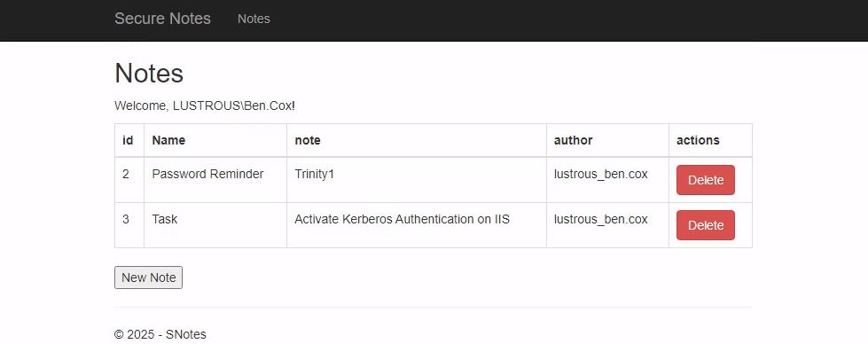Click the 'Name' column header
Viewport: 868px width, 344px height.
click(x=215, y=140)
